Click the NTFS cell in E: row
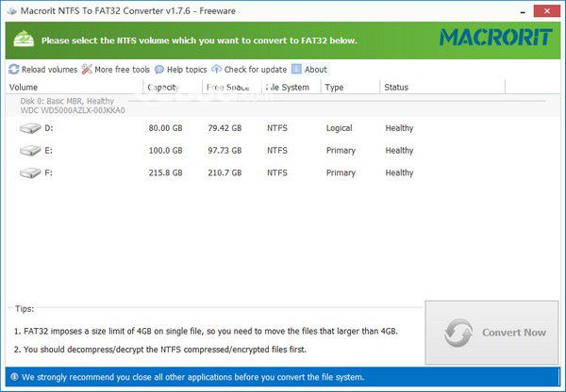566x392 pixels. tap(277, 151)
